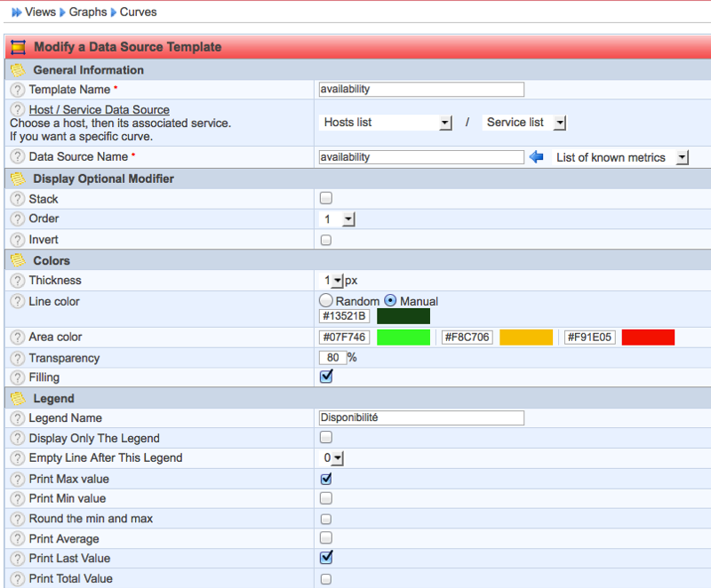Open the Order dropdown
Screen dimensions: 711x588
tap(337, 219)
